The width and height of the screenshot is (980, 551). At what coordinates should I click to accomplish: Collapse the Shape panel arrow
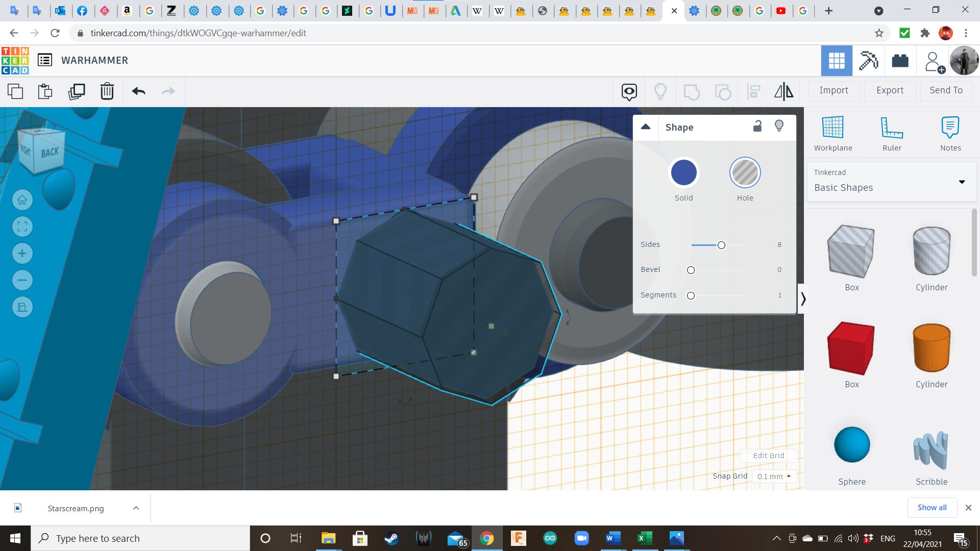646,127
